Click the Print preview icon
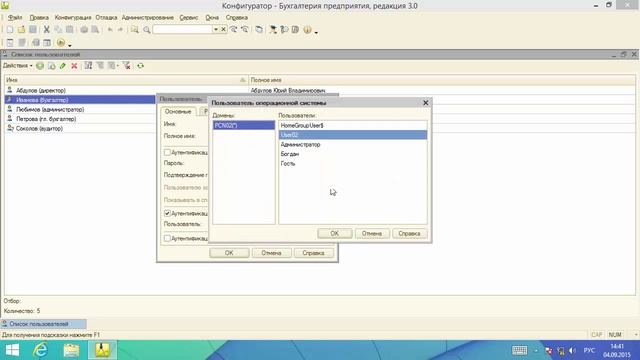Screen dimensions: 640x360 (95, 30)
